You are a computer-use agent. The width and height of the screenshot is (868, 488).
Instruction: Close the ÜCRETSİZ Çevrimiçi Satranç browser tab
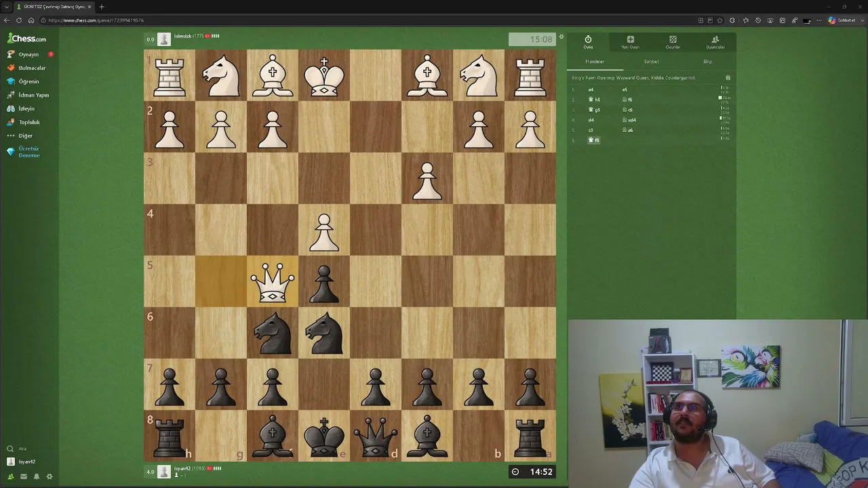click(x=89, y=7)
